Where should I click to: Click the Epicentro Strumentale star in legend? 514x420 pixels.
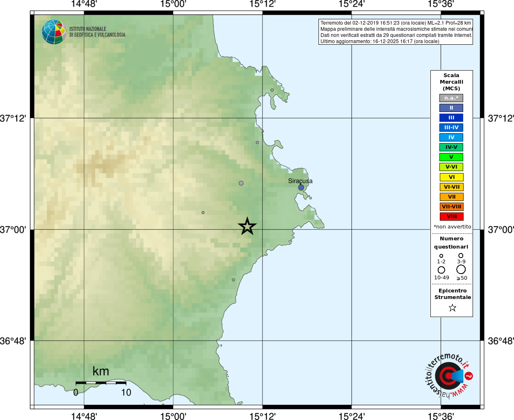click(x=453, y=308)
